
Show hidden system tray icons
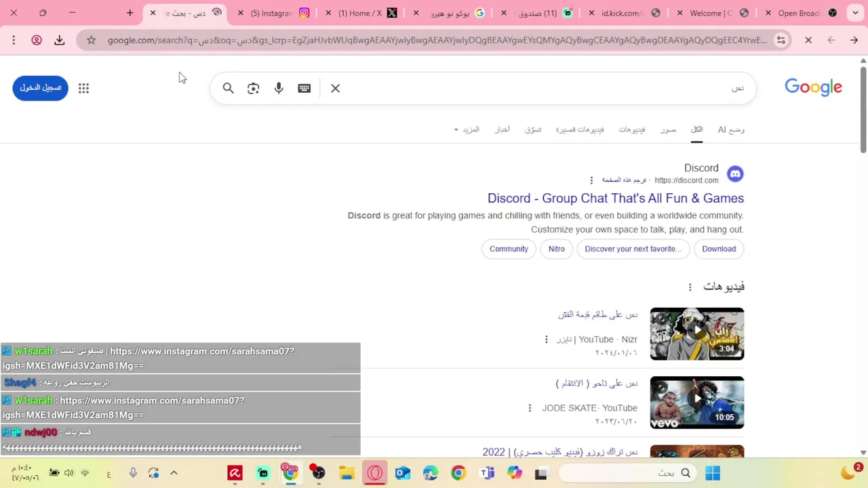[x=174, y=473]
